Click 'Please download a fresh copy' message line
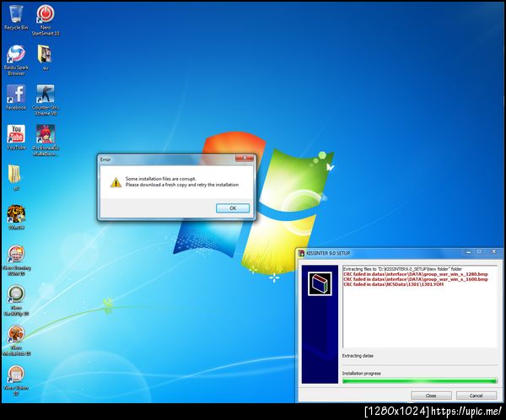The width and height of the screenshot is (506, 420). click(182, 185)
